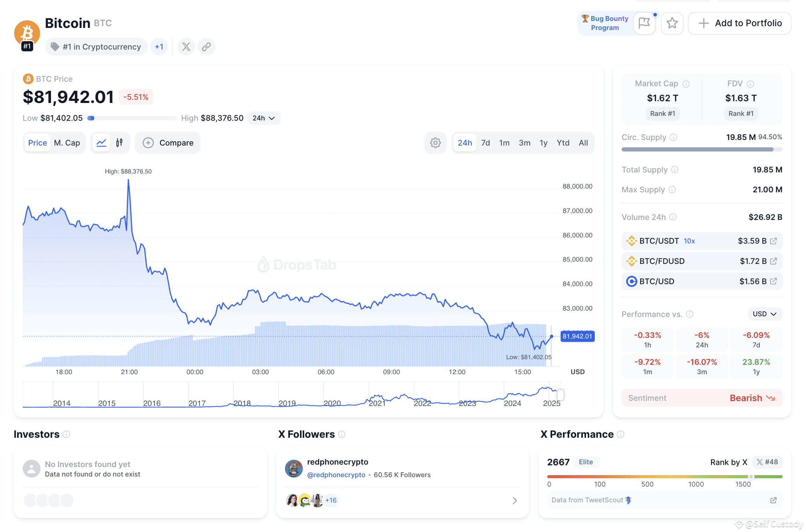Click the circulating supply progress bar
806x532 pixels.
point(702,149)
